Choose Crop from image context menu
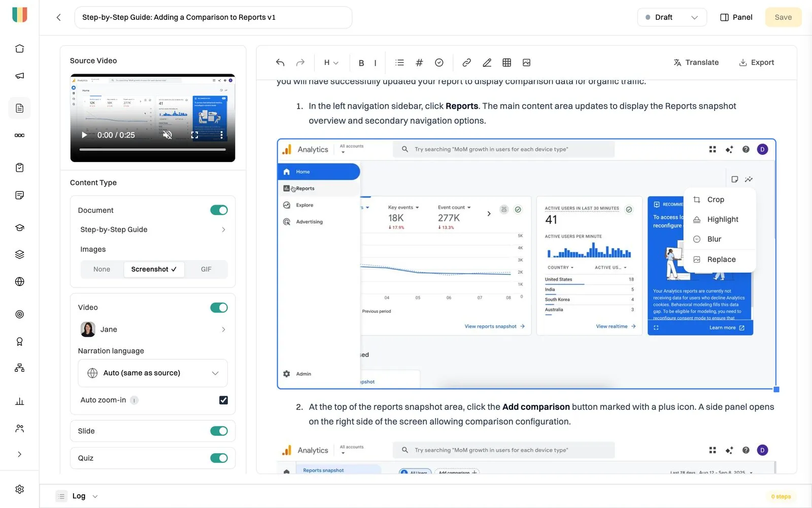This screenshot has width=812, height=508. [x=720, y=200]
